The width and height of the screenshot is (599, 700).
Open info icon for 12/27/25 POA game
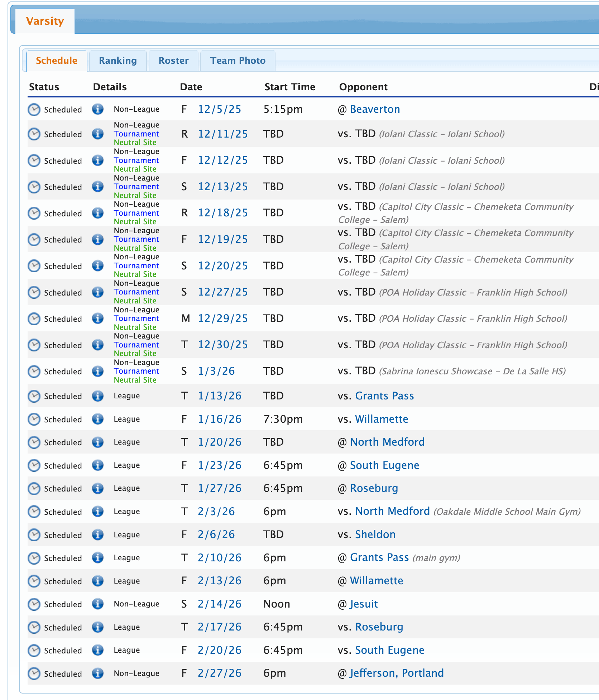point(97,292)
